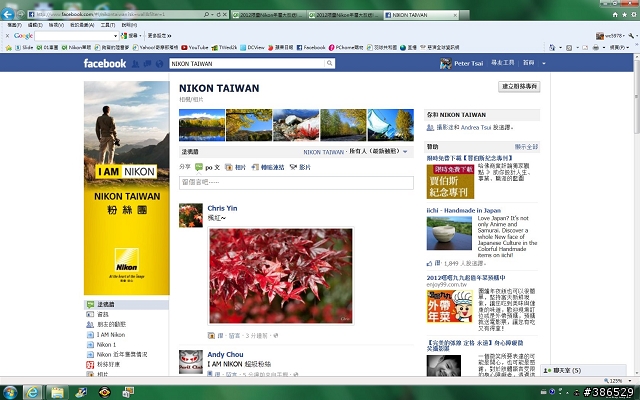Open IE Tools gear icon
640x400 pixels.
(634, 15)
